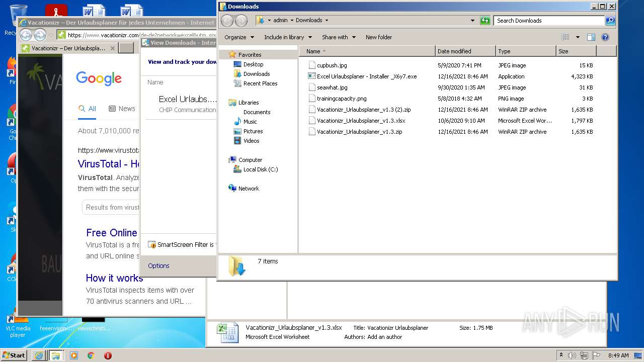This screenshot has width=644, height=362.
Task: Open Documents library in navigation pane
Action: (x=257, y=112)
